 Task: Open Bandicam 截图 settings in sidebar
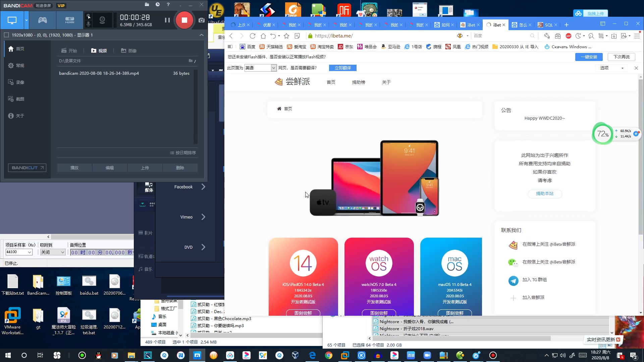pos(16,99)
